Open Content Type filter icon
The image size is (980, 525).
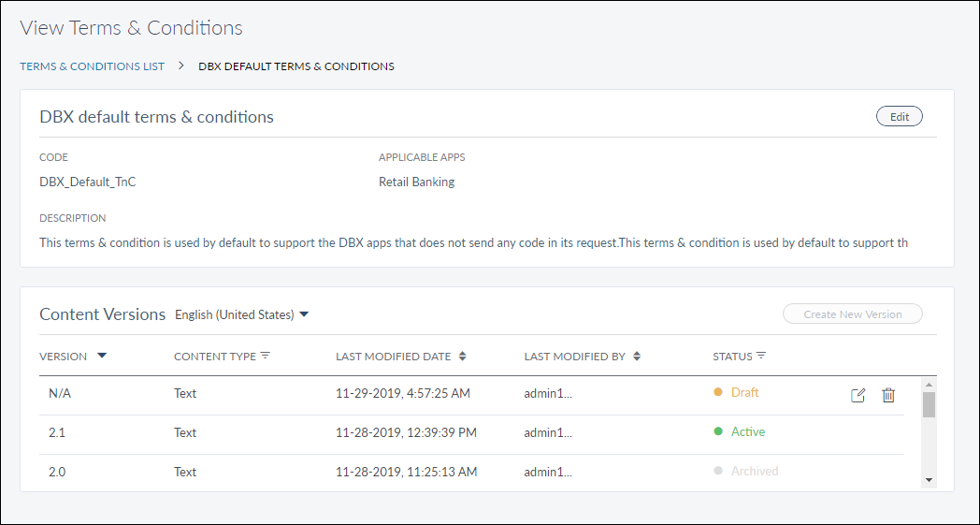265,356
